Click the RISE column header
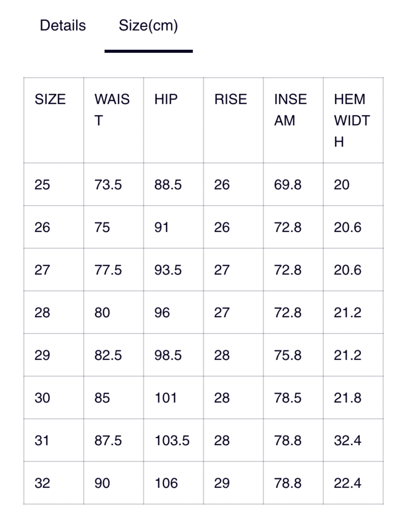 (231, 99)
